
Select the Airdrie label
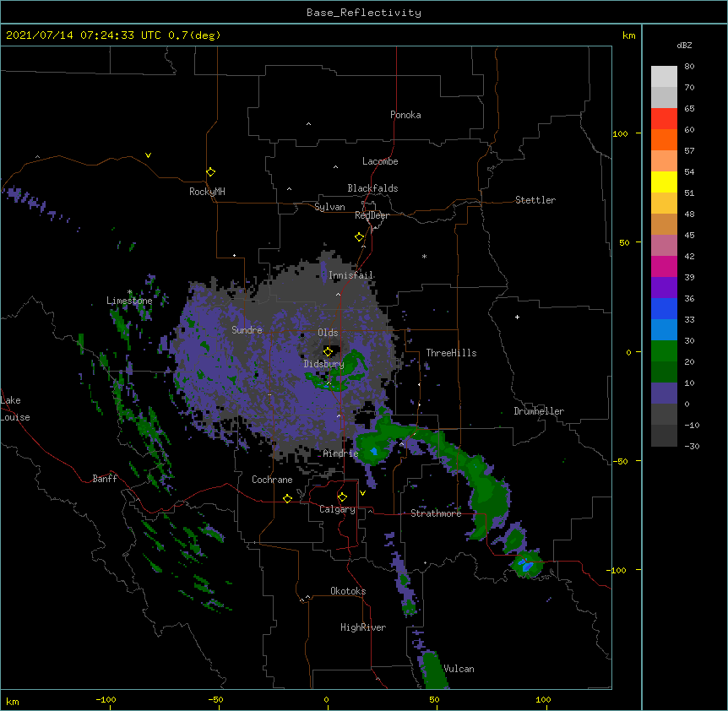pos(340,453)
